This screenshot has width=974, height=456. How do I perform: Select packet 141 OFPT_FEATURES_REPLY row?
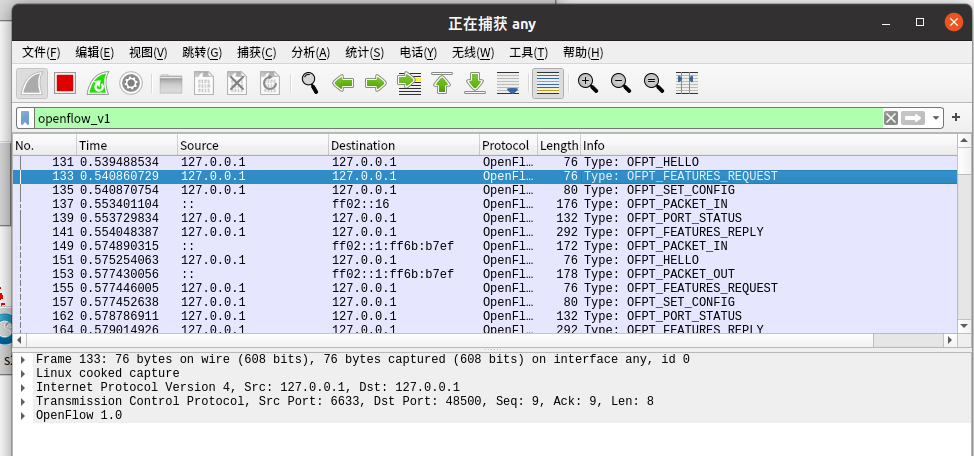point(485,232)
